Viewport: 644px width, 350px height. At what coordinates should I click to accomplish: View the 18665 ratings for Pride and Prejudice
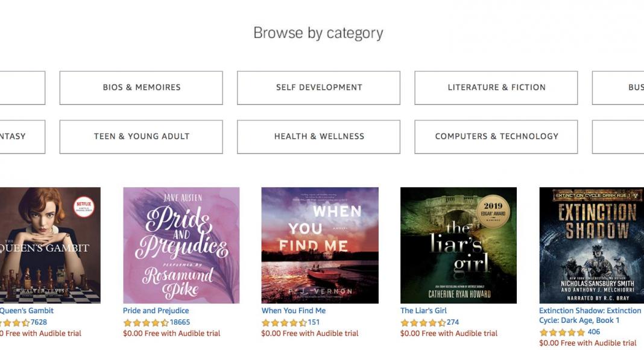180,322
